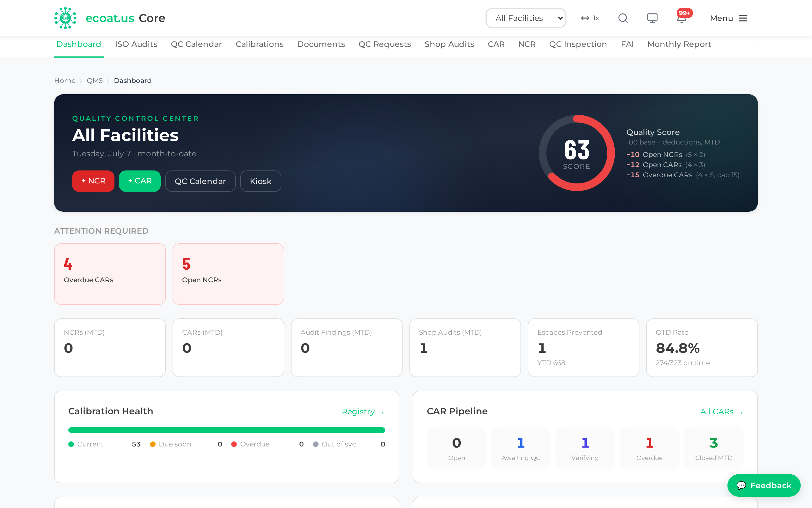The height and width of the screenshot is (508, 812).
Task: Expand the All Facilities dropdown
Action: coord(526,18)
